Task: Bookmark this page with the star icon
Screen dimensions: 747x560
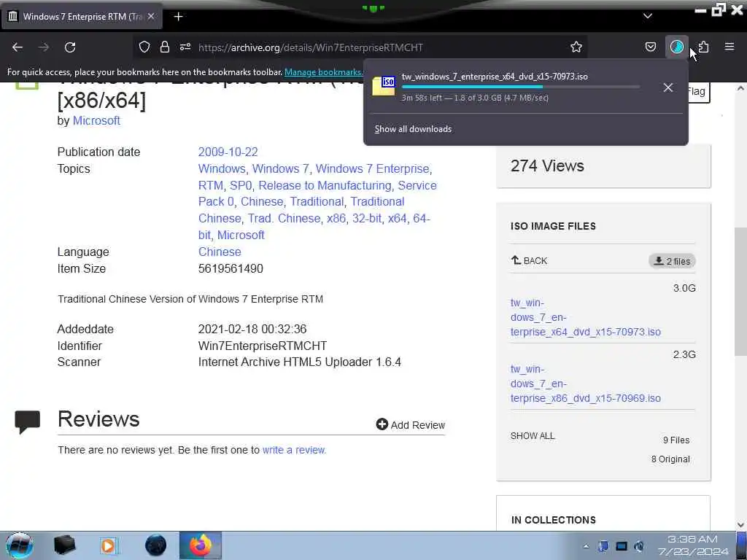Action: (576, 47)
